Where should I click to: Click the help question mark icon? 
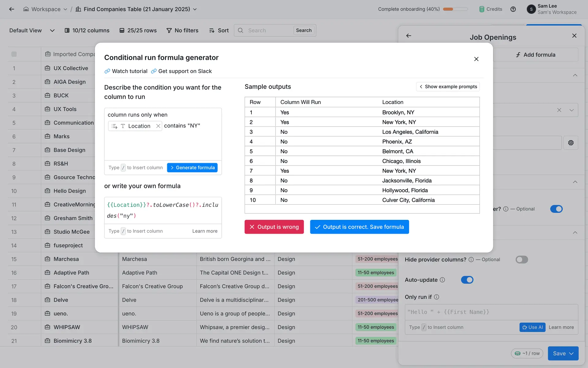point(513,9)
